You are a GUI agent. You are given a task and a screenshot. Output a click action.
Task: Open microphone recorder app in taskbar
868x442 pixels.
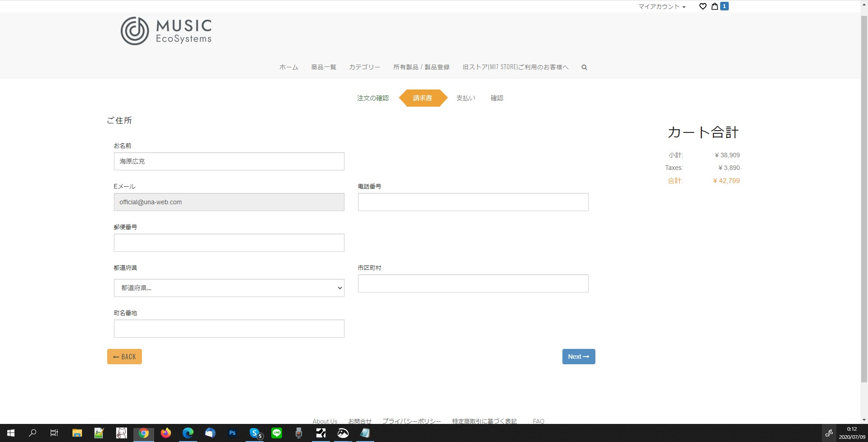coord(299,433)
